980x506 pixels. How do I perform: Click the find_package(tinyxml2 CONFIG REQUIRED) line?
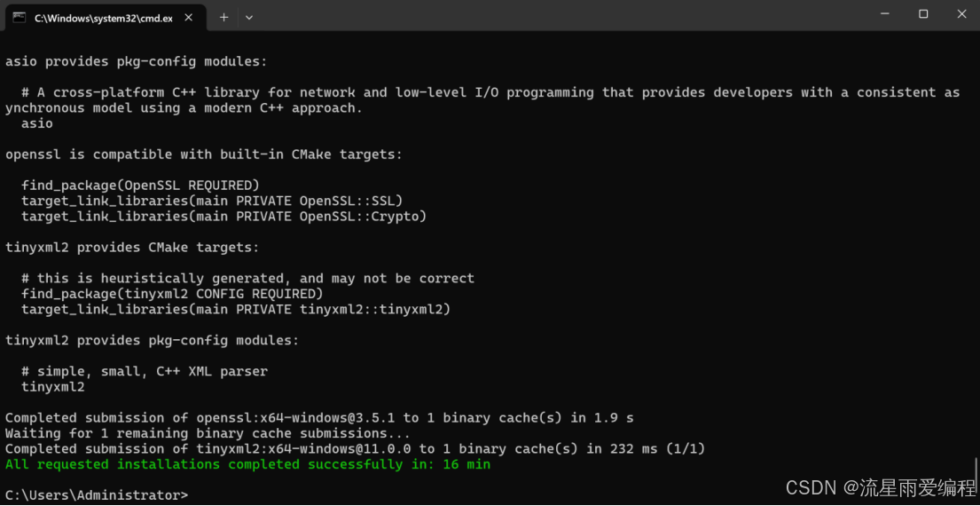pyautogui.click(x=172, y=294)
